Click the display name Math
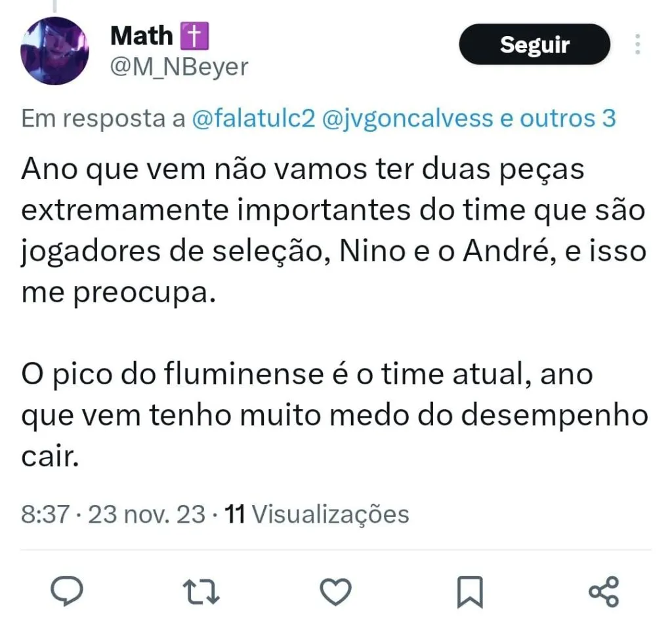 pyautogui.click(x=141, y=35)
